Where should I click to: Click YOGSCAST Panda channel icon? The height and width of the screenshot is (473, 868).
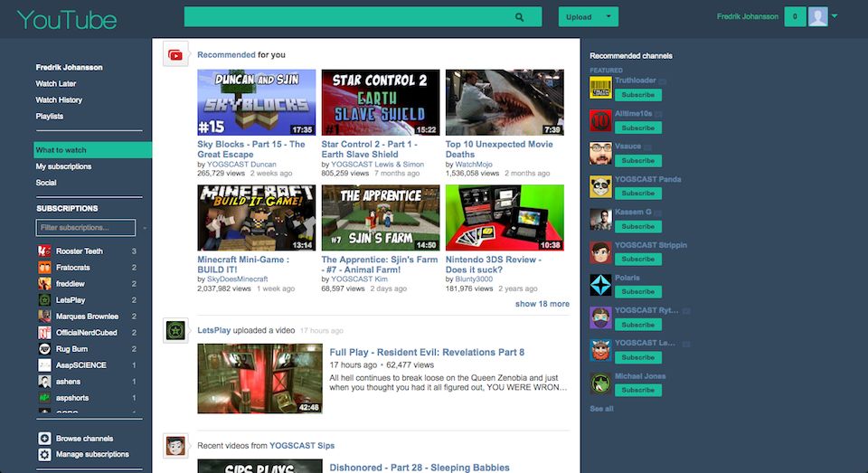point(600,186)
